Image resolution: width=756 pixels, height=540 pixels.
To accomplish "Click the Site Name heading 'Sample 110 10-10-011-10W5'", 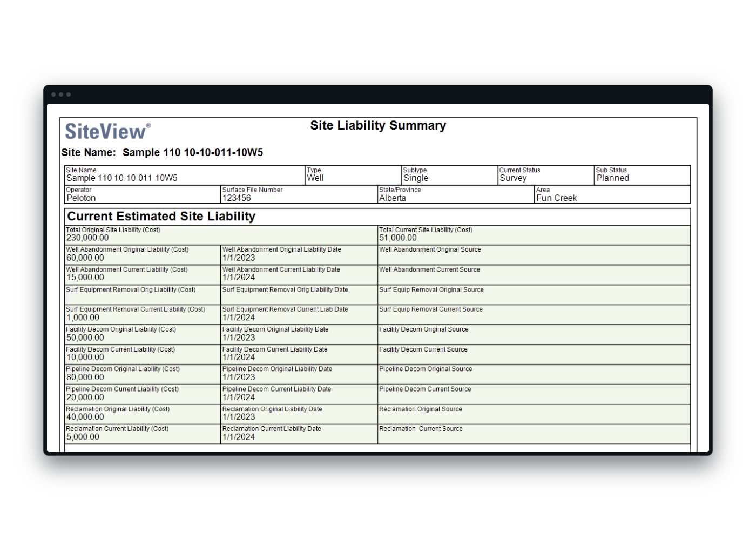I will click(x=193, y=152).
